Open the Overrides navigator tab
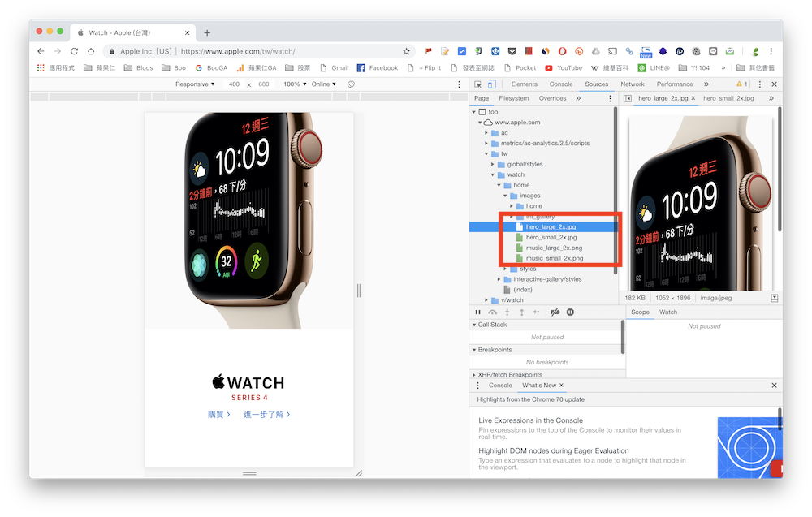This screenshot has width=812, height=517. point(552,98)
